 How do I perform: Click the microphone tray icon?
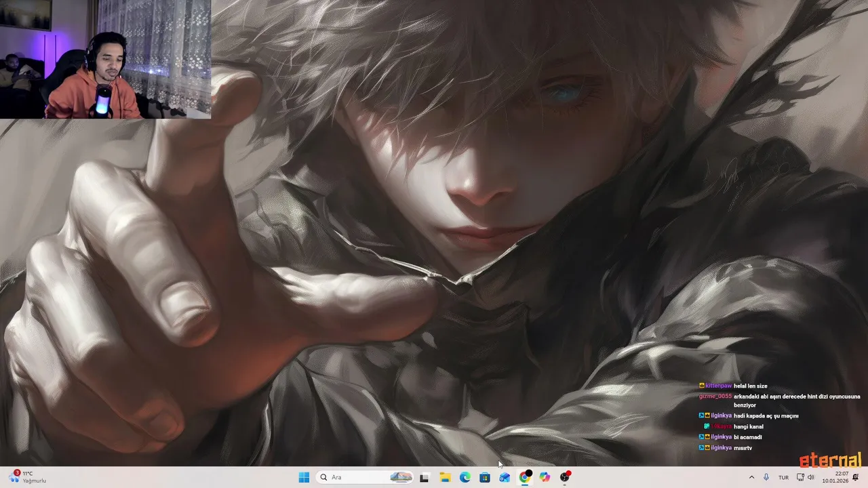click(x=766, y=477)
